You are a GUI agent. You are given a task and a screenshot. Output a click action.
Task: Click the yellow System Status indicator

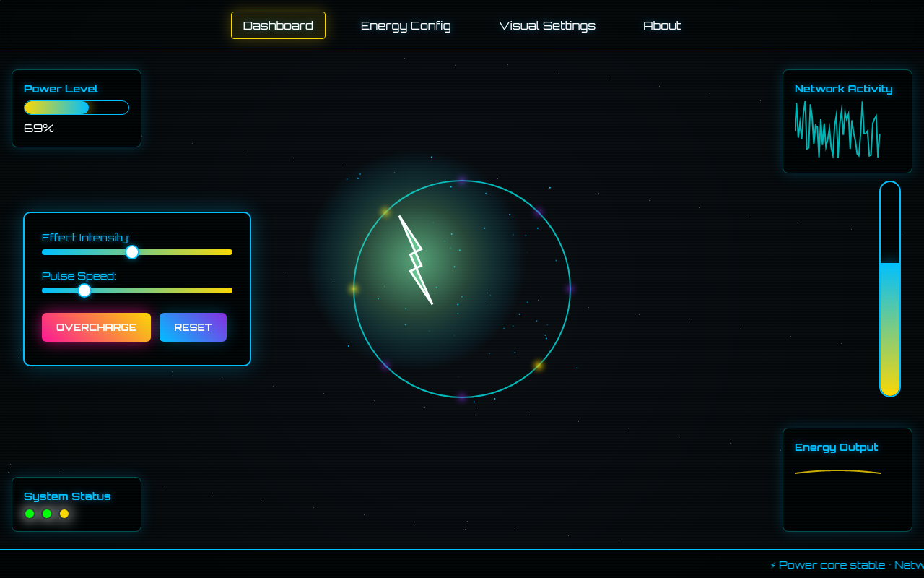click(64, 514)
